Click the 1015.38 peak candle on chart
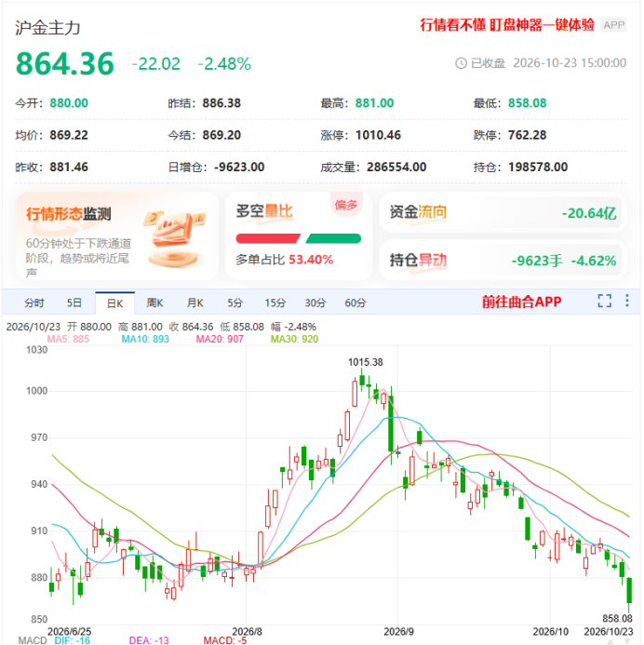Screen dimensions: 644x645 [362, 380]
